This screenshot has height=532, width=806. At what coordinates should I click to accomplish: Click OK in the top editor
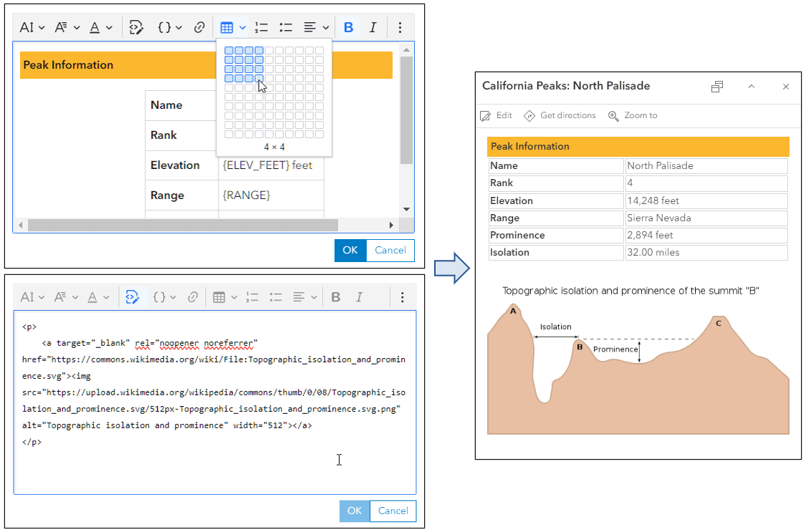[350, 251]
